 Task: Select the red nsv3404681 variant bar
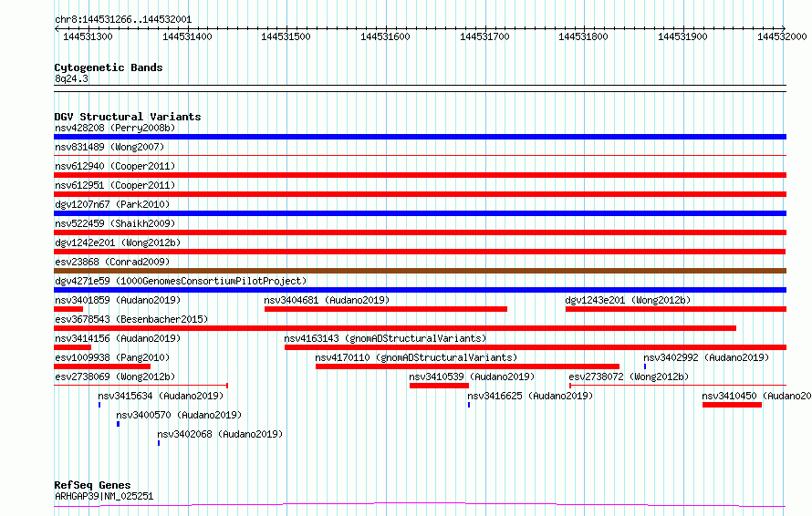(x=386, y=309)
